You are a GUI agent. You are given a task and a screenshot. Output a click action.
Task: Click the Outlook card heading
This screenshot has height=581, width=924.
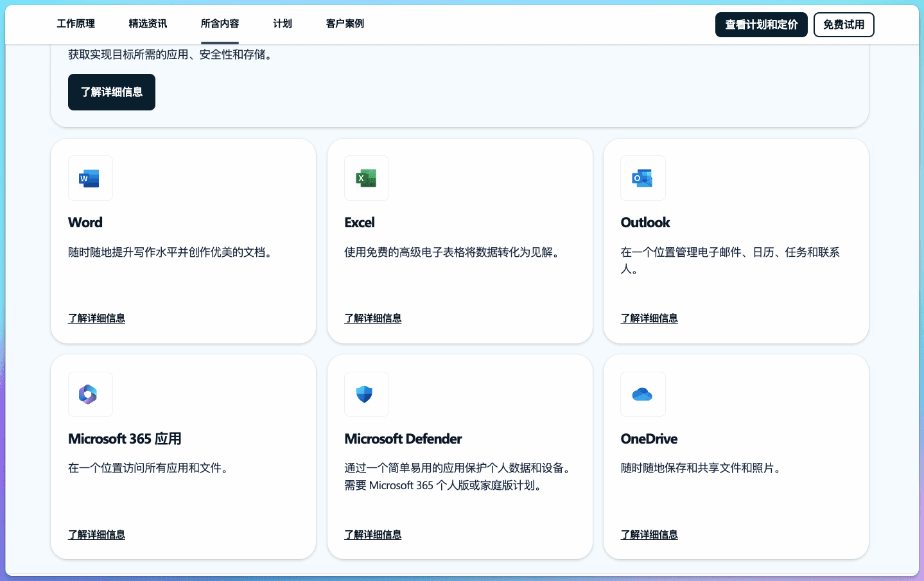point(645,222)
